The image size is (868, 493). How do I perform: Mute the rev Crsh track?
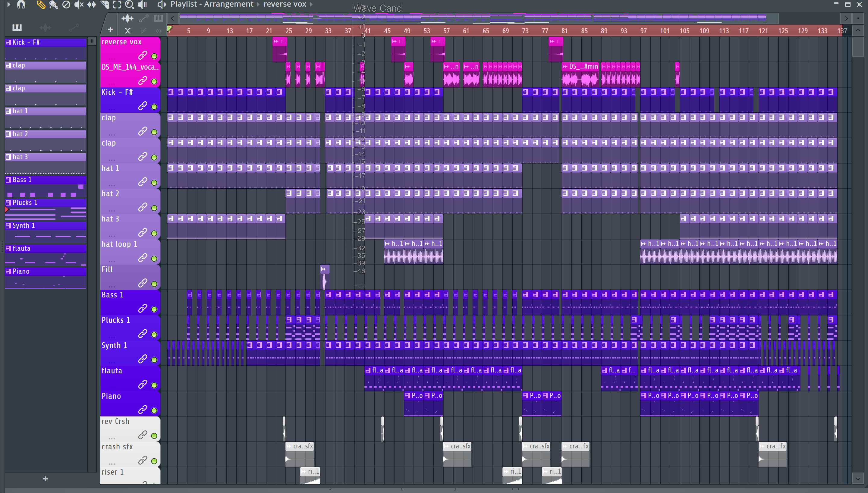(154, 435)
